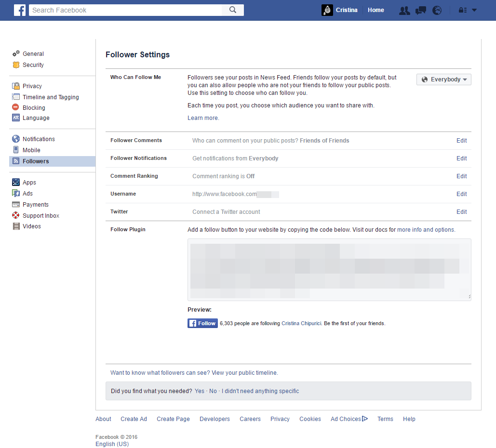Answer Yes to the feedback question
This screenshot has height=448, width=496.
click(199, 391)
